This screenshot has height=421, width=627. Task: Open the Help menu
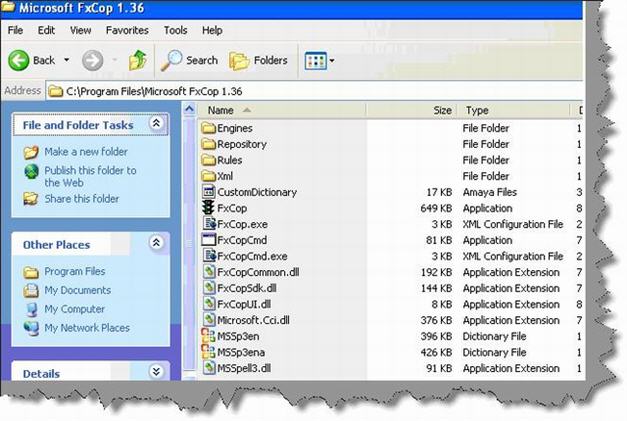(x=212, y=30)
